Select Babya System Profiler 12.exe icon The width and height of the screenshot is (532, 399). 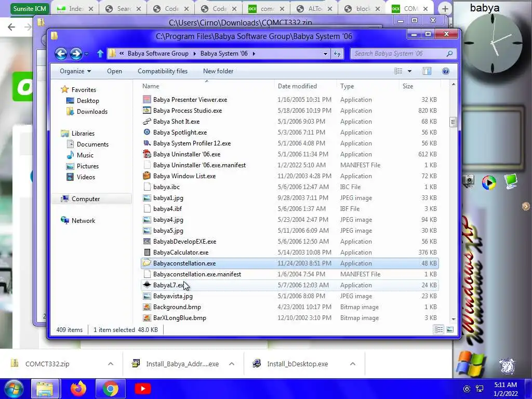tap(147, 143)
